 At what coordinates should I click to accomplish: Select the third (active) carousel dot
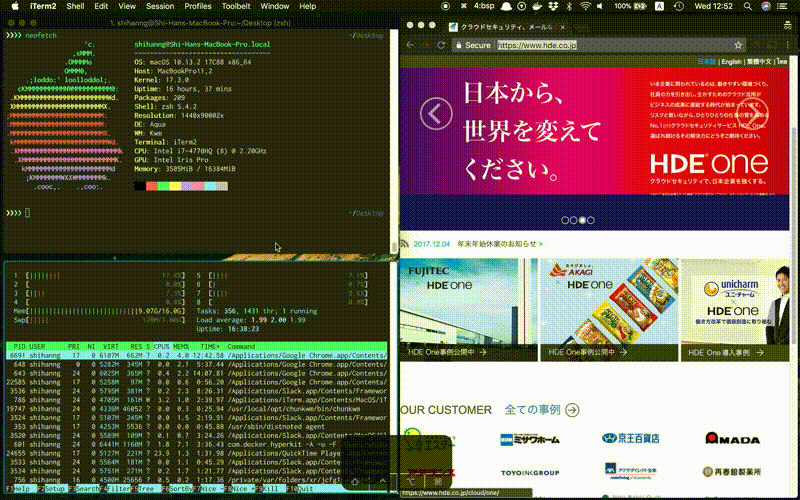click(x=582, y=220)
